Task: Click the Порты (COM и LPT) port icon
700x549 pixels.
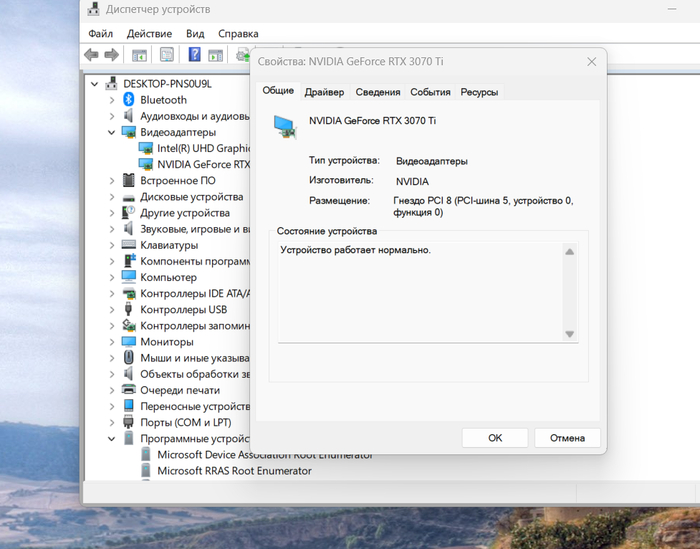Action: tap(129, 422)
